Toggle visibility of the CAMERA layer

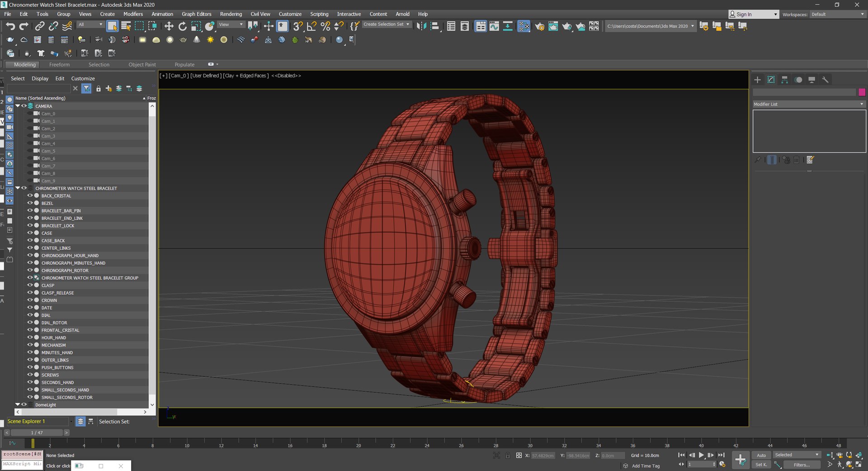(x=24, y=106)
